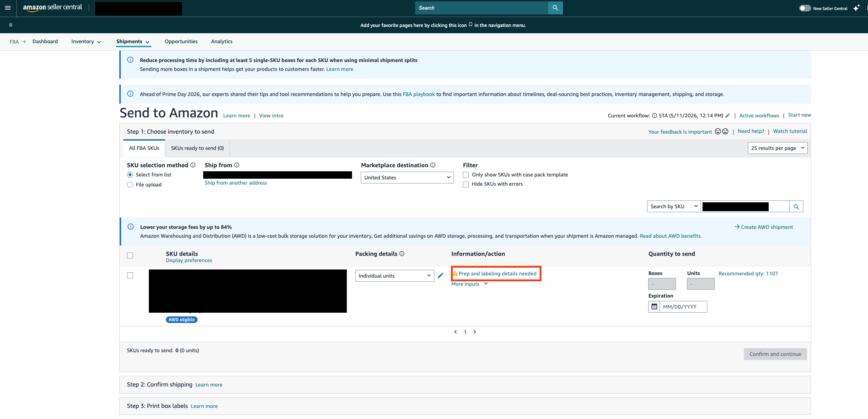
Task: Click the pencil icon to rename workflow
Action: click(728, 116)
